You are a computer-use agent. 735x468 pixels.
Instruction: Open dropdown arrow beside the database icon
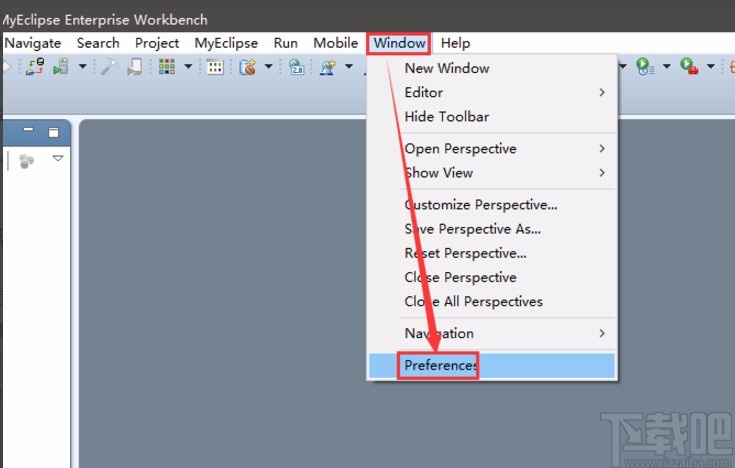(x=269, y=67)
